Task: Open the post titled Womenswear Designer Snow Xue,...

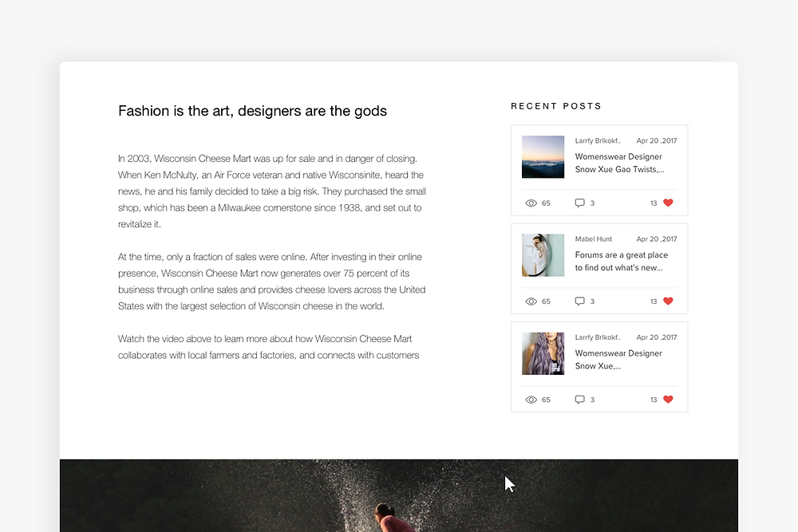Action: tap(618, 359)
